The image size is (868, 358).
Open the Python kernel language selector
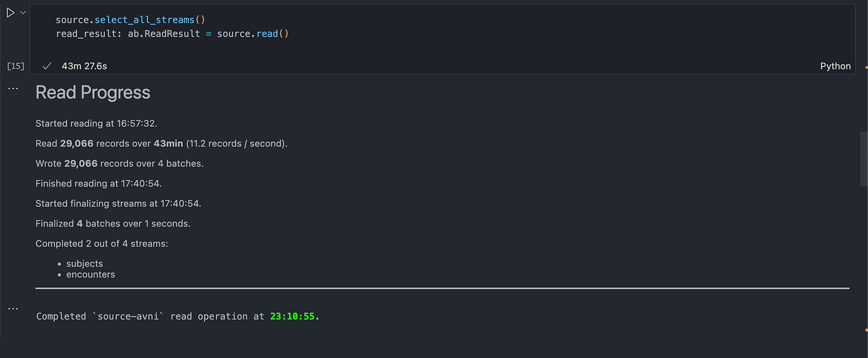tap(835, 65)
